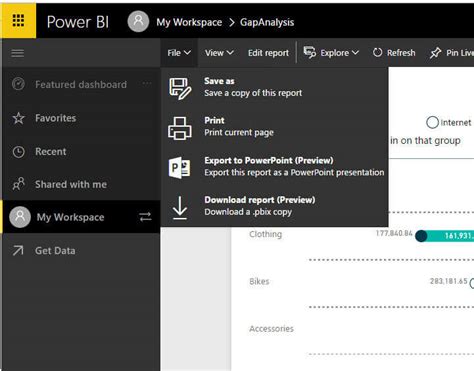The height and width of the screenshot is (371, 474).
Task: Click Refresh label
Action: click(401, 53)
